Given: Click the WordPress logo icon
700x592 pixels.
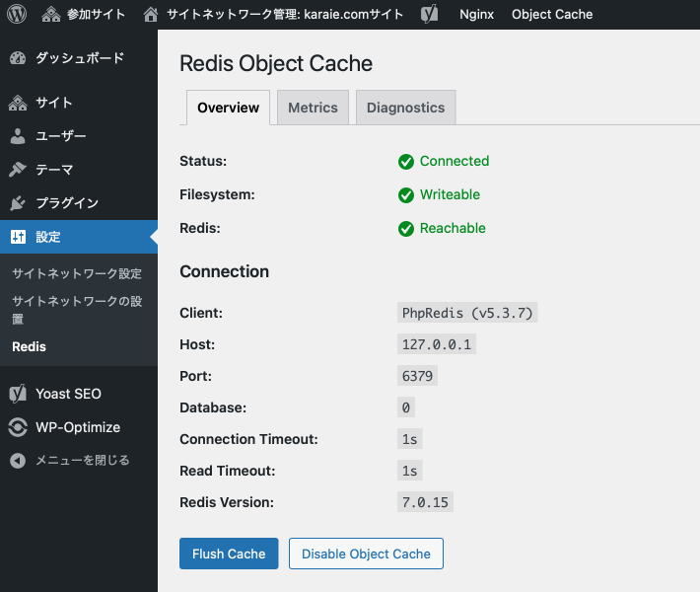Looking at the screenshot, I should point(17,14).
